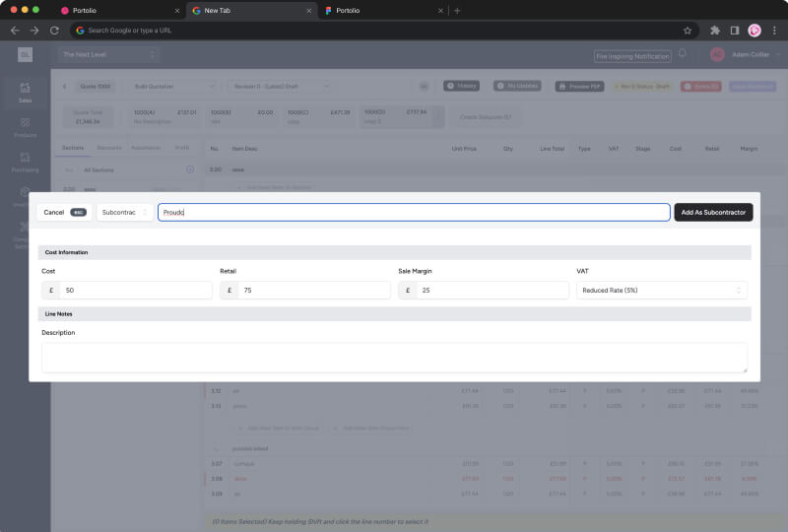
Task: Open the Subcontractor type dropdown
Action: [124, 212]
